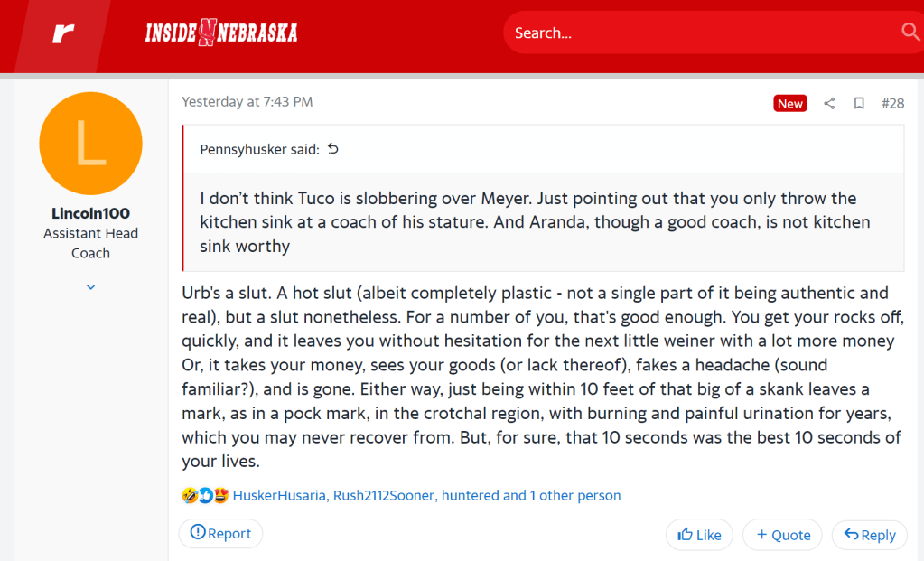Click Lincoln100's orange avatar

pos(90,144)
